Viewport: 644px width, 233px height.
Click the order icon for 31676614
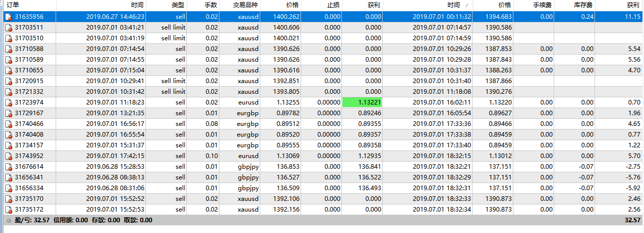pyautogui.click(x=8, y=167)
